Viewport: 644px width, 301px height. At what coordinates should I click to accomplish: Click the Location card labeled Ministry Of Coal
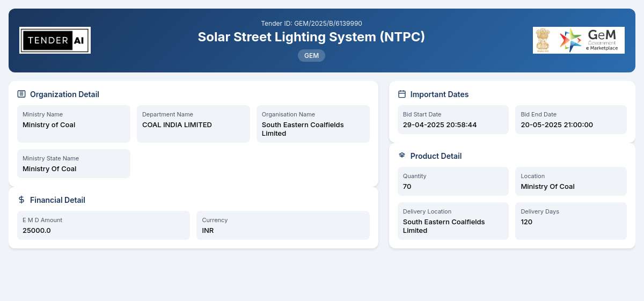pyautogui.click(x=571, y=181)
